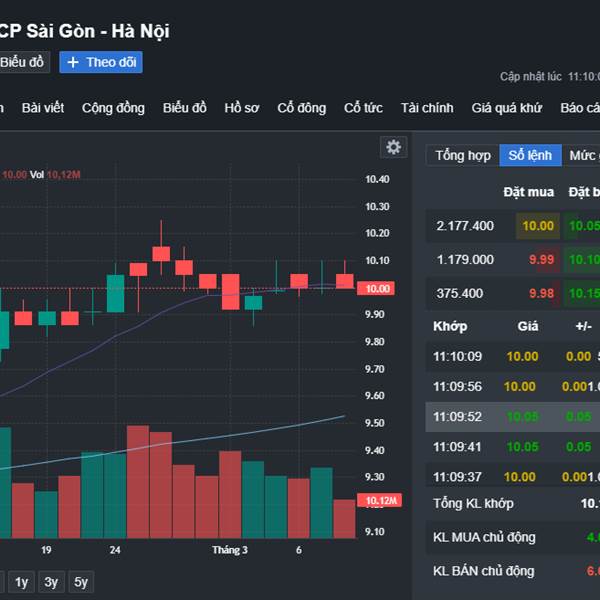The width and height of the screenshot is (600, 600).
Task: Switch to the Sổ lệnh panel tab
Action: point(530,155)
